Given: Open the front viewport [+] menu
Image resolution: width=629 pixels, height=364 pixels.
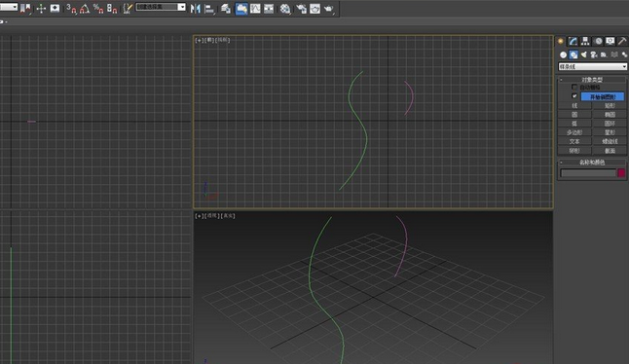Looking at the screenshot, I should point(199,40).
